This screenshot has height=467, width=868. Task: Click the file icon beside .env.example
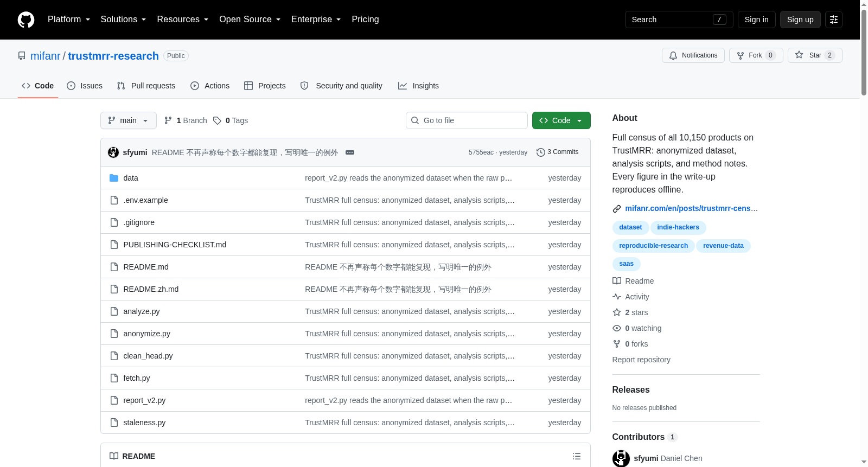(x=114, y=200)
